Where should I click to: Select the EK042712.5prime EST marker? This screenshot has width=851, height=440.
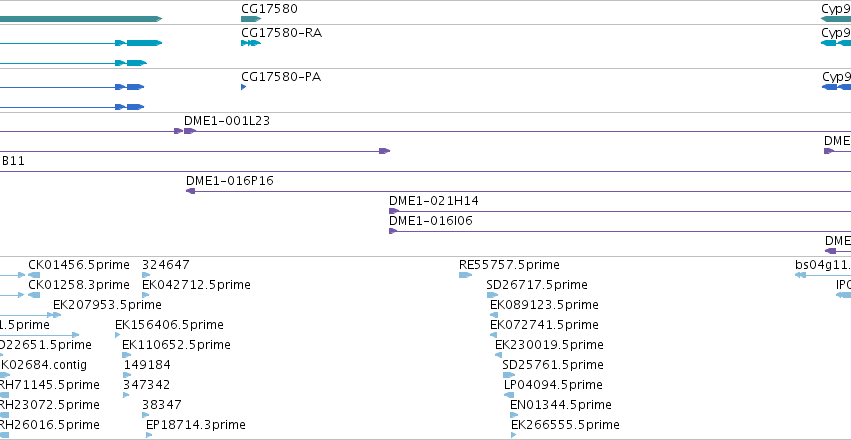[x=145, y=295]
